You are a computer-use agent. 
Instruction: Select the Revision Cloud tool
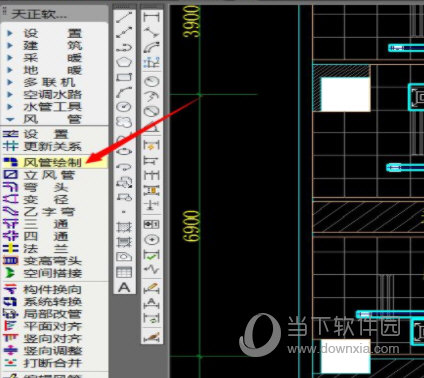click(x=124, y=122)
